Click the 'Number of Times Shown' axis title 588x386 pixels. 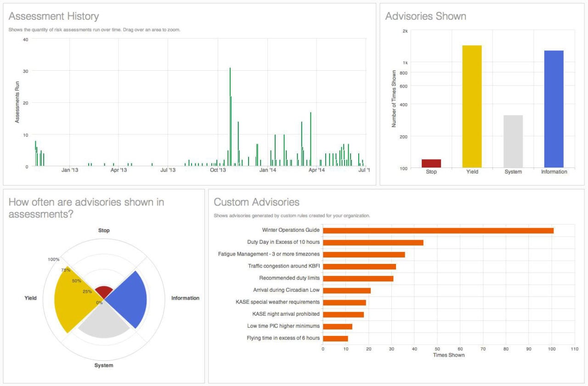click(x=394, y=99)
